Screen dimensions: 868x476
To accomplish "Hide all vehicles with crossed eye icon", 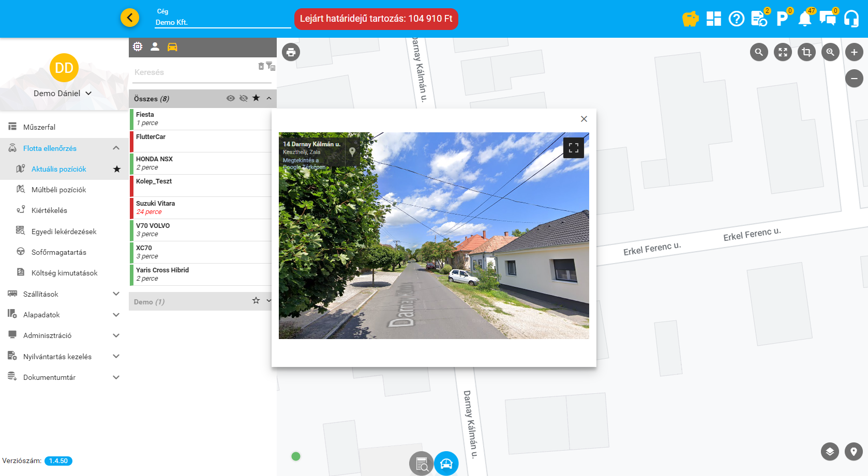I will point(244,98).
